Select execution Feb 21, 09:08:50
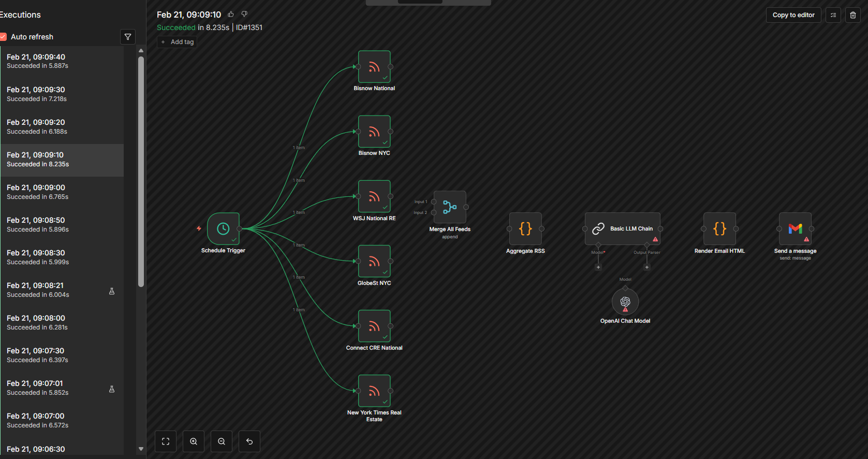 click(62, 225)
